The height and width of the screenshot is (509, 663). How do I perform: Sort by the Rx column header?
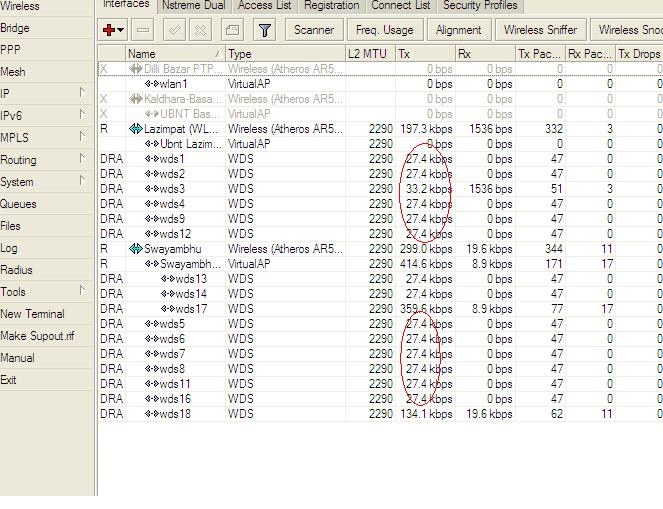[x=485, y=54]
